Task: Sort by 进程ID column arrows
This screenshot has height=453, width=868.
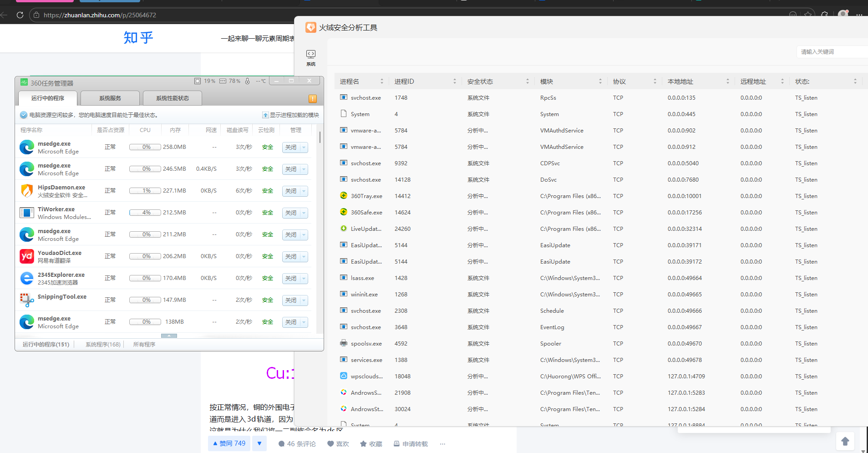Action: [x=454, y=81]
